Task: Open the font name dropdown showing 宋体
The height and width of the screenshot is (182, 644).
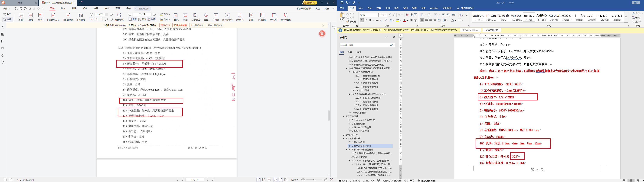Action: point(369,15)
